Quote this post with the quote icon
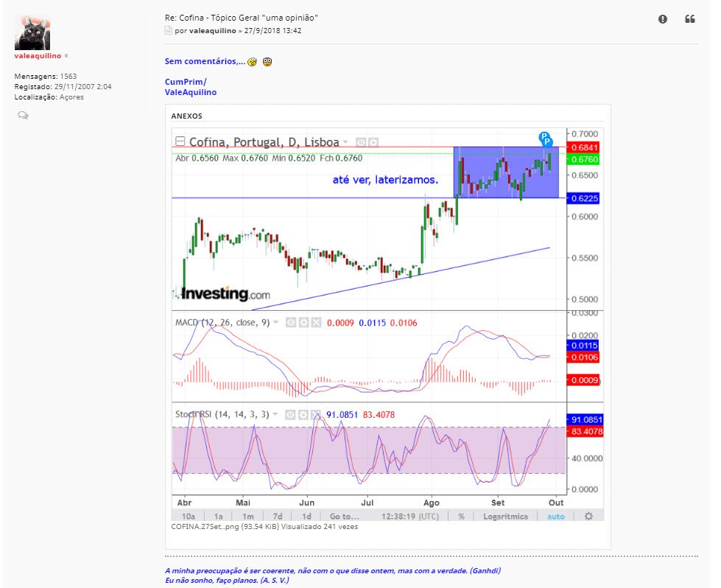This screenshot has width=721, height=588. click(x=690, y=19)
